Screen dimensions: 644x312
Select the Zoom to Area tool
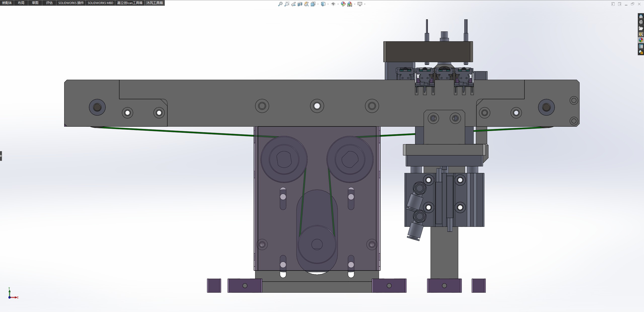coord(287,4)
